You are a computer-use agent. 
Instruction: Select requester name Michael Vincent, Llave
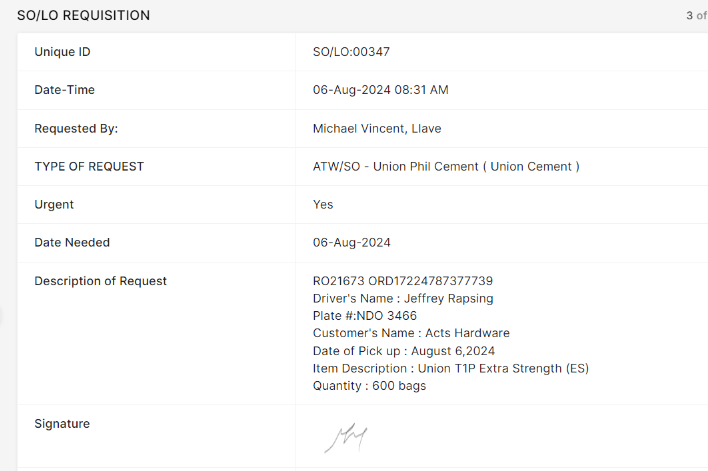[377, 129]
